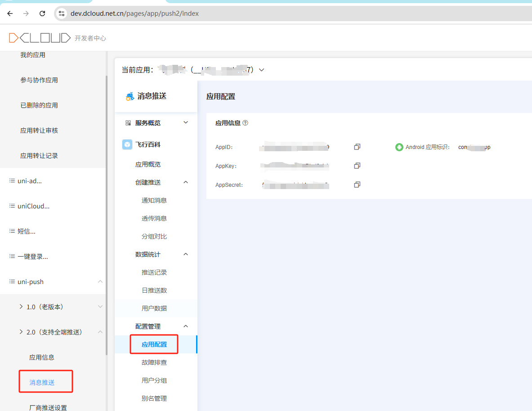
Task: Open 我的应用 in sidebar
Action: [x=32, y=55]
